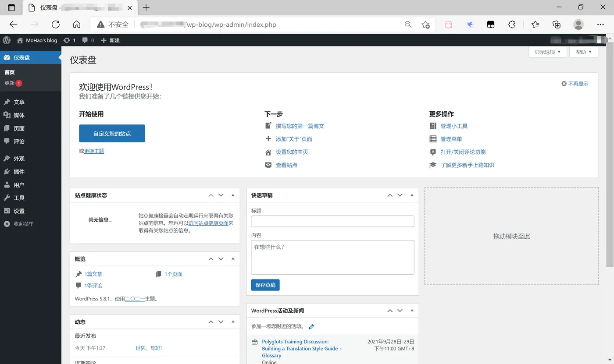This screenshot has width=614, height=364.
Task: Focus the 内容 textarea in 快速草稿
Action: pyautogui.click(x=332, y=258)
